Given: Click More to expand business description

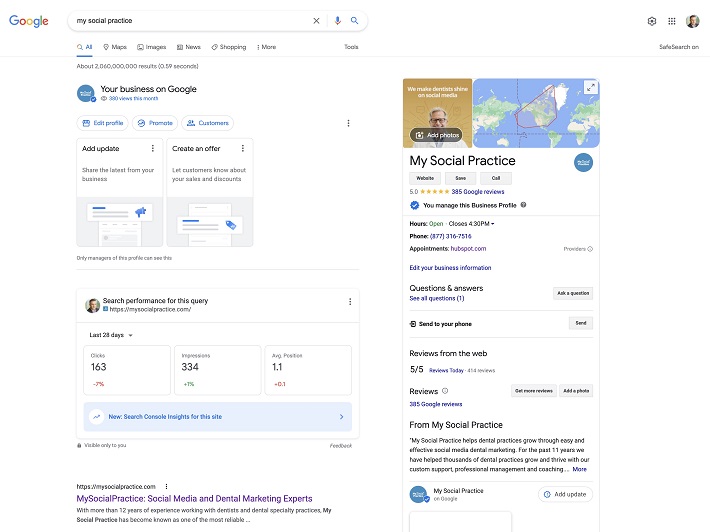Looking at the screenshot, I should pyautogui.click(x=580, y=469).
